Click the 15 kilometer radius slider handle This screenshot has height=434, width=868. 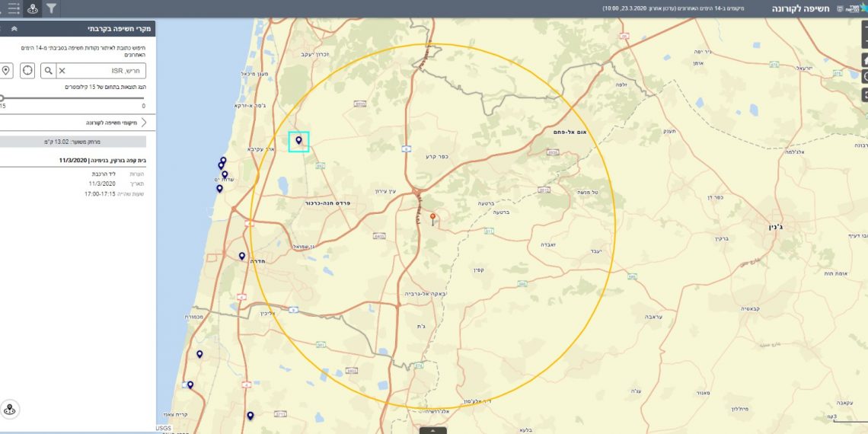coord(2,97)
